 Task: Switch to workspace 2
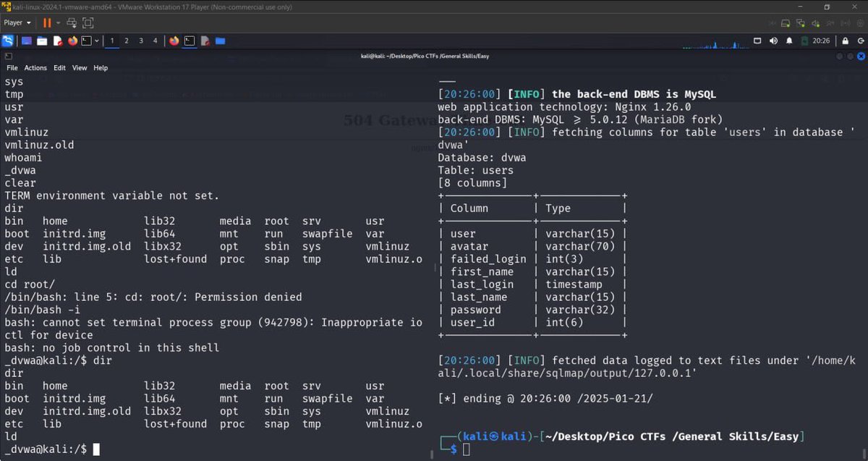click(x=126, y=41)
